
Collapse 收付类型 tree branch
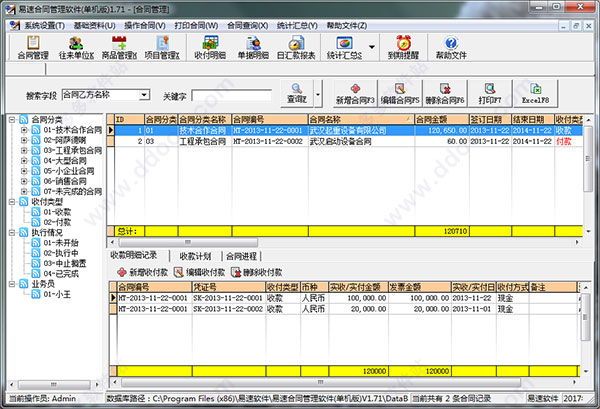(x=12, y=202)
